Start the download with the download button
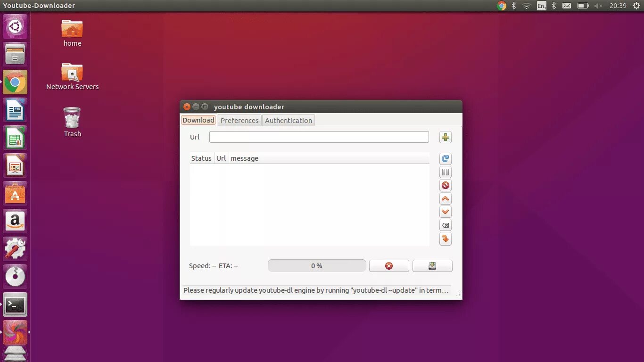This screenshot has width=644, height=362. (x=432, y=266)
